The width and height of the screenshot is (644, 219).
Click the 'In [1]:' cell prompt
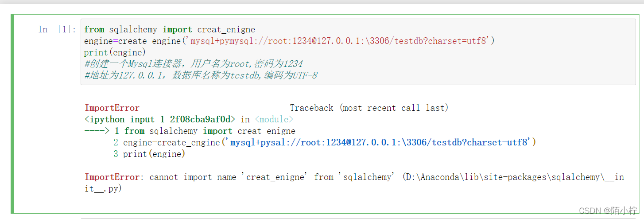tap(57, 30)
